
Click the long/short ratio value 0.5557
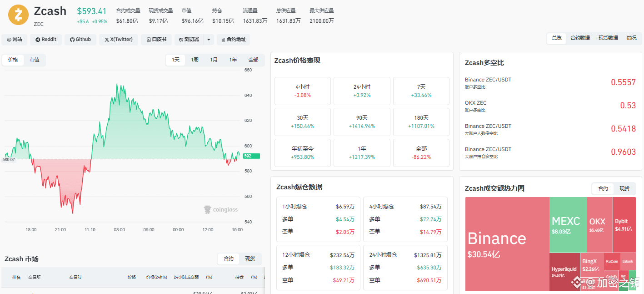coord(623,82)
